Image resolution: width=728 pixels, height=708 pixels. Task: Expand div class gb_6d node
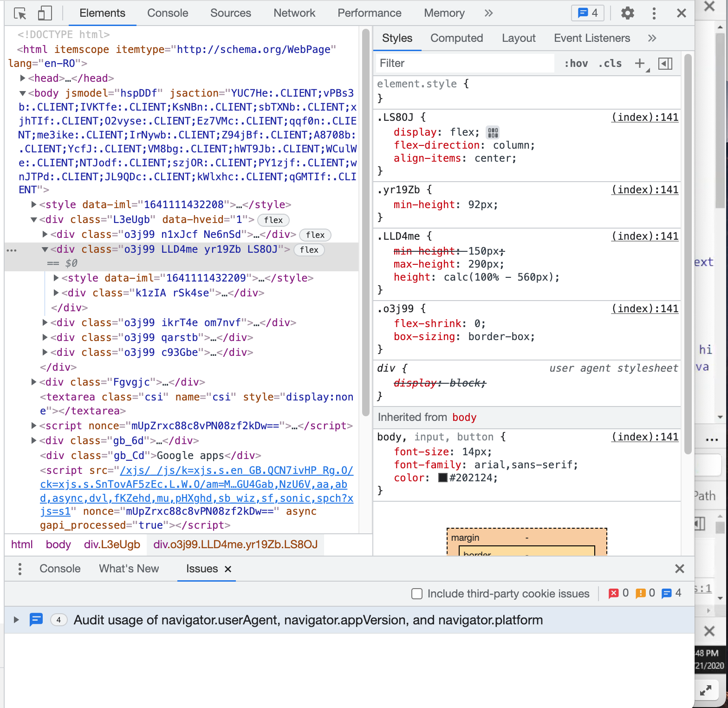point(33,440)
